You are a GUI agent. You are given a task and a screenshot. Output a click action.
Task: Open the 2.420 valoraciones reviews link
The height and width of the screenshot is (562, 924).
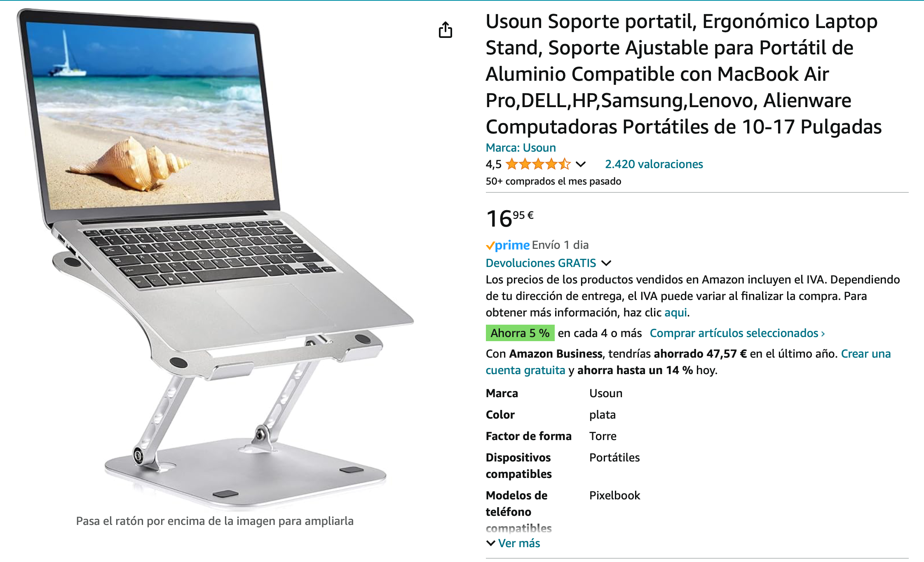coord(654,164)
